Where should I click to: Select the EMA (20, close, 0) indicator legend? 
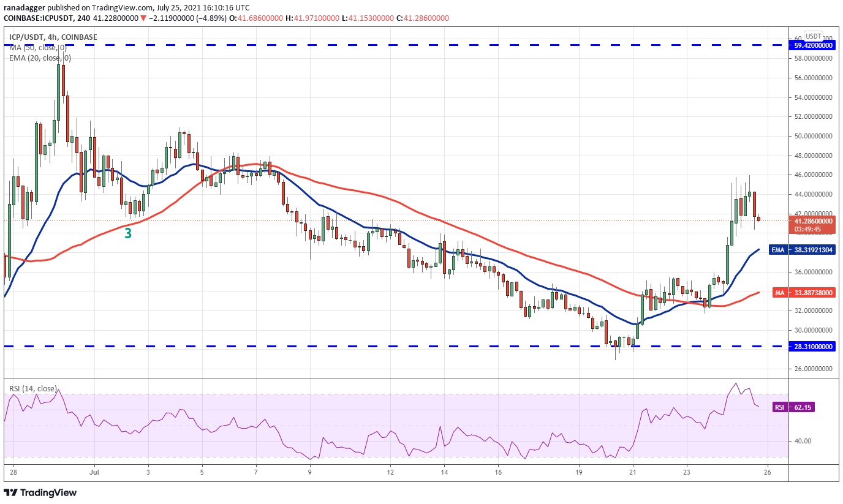[x=40, y=58]
